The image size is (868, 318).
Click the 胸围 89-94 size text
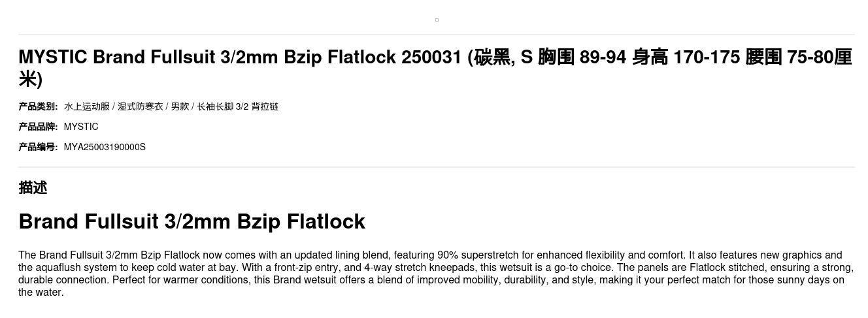pyautogui.click(x=582, y=57)
